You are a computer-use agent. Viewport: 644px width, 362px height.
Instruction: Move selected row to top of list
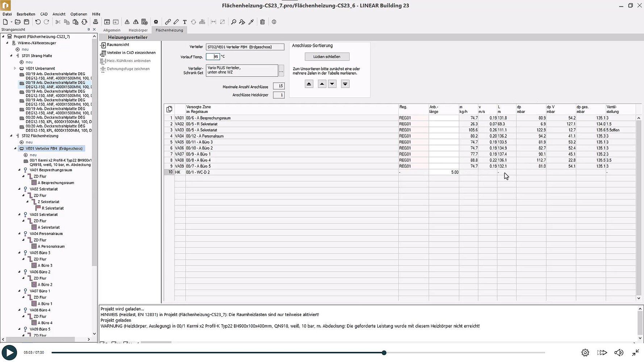pyautogui.click(x=309, y=84)
